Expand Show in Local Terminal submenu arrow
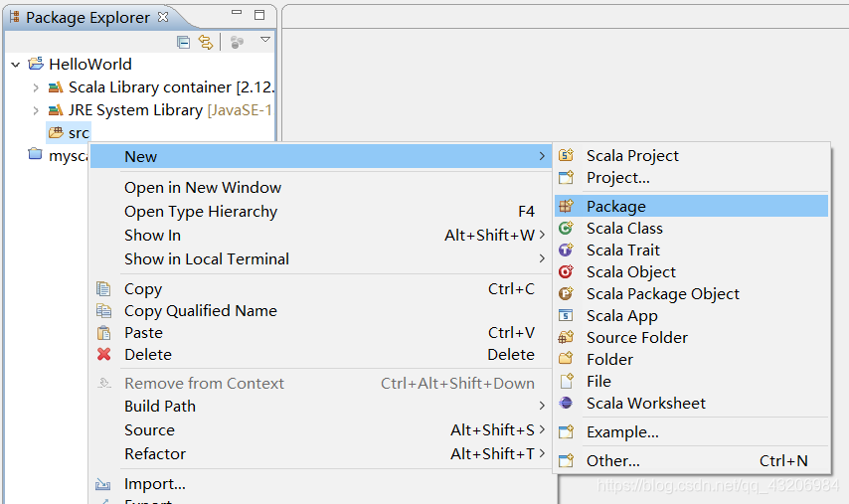Image resolution: width=849 pixels, height=504 pixels. coord(542,258)
